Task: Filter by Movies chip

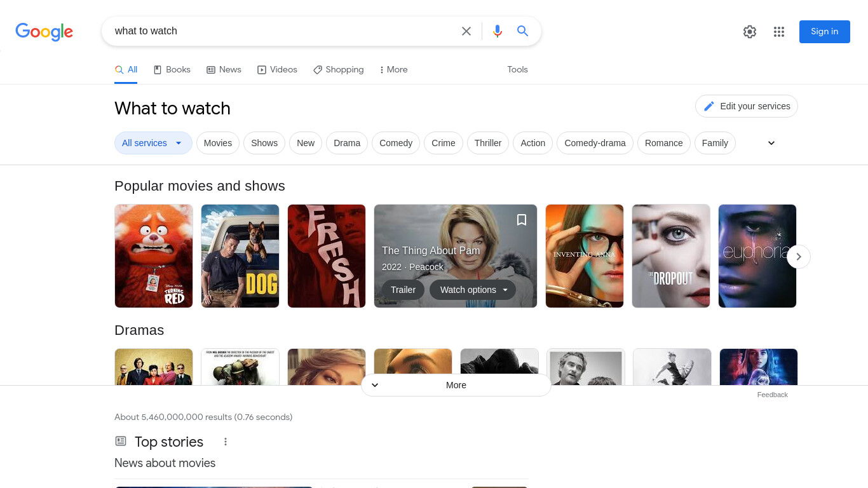Action: [x=218, y=143]
